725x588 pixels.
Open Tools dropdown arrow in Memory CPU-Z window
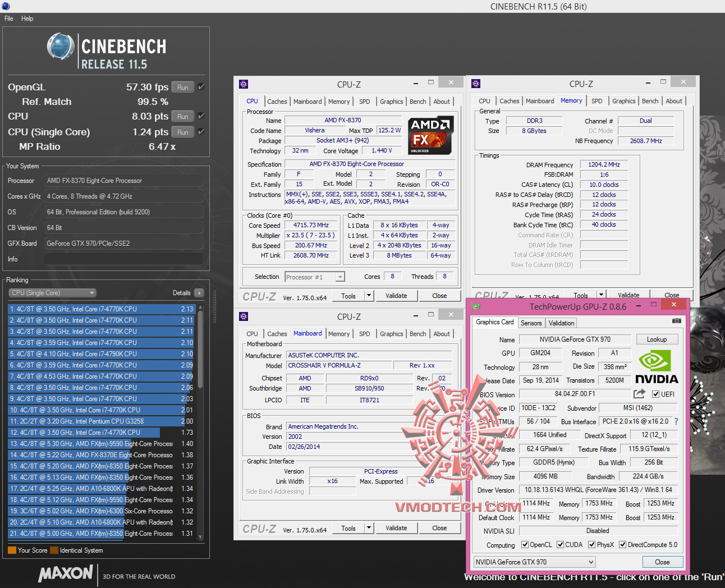click(601, 295)
